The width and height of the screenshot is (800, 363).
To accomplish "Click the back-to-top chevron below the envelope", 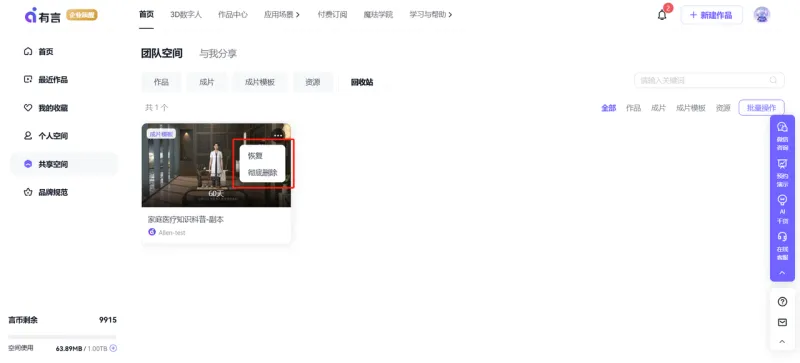I will coord(782,342).
